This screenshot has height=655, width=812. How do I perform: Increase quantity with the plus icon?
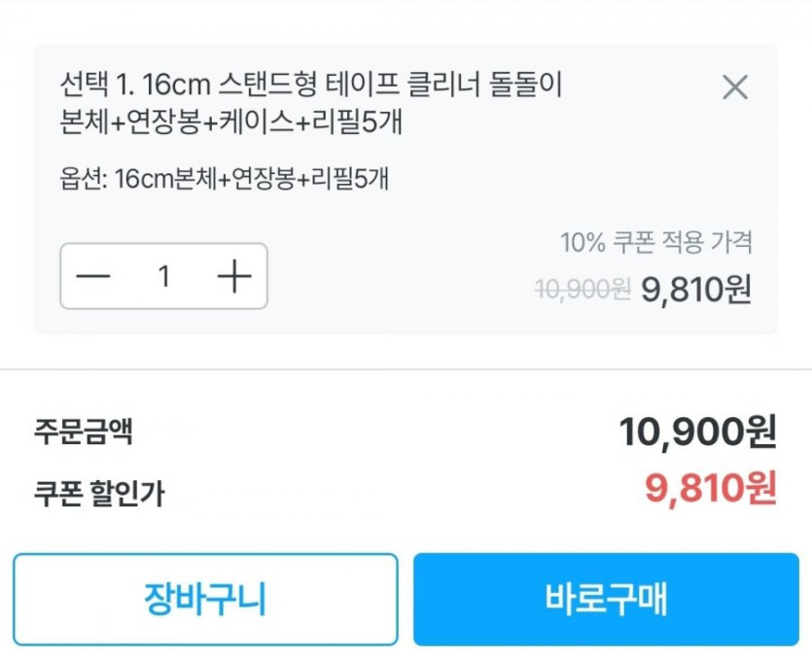(x=234, y=277)
